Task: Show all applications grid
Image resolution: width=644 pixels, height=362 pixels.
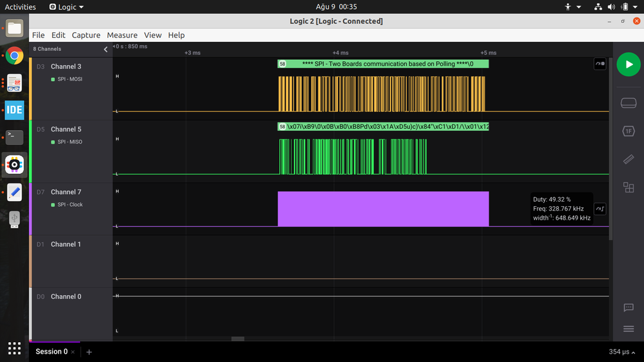Action: pos(14,348)
